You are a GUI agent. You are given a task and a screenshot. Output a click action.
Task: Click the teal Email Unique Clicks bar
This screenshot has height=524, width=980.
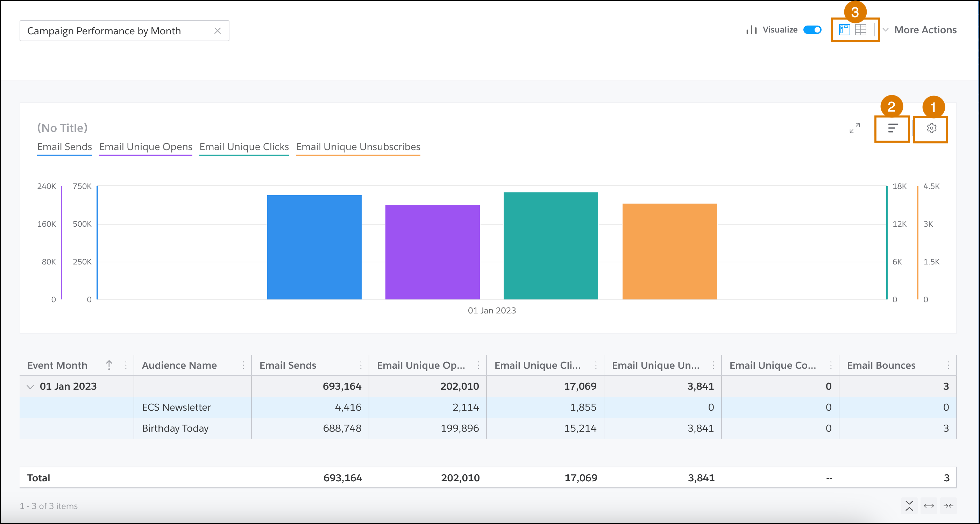coord(551,246)
